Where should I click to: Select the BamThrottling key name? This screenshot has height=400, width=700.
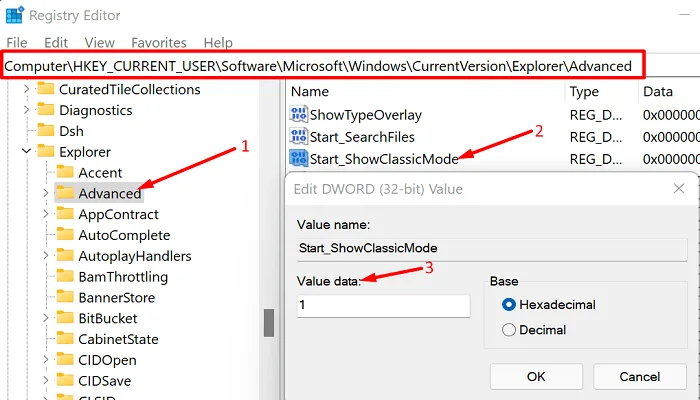123,277
